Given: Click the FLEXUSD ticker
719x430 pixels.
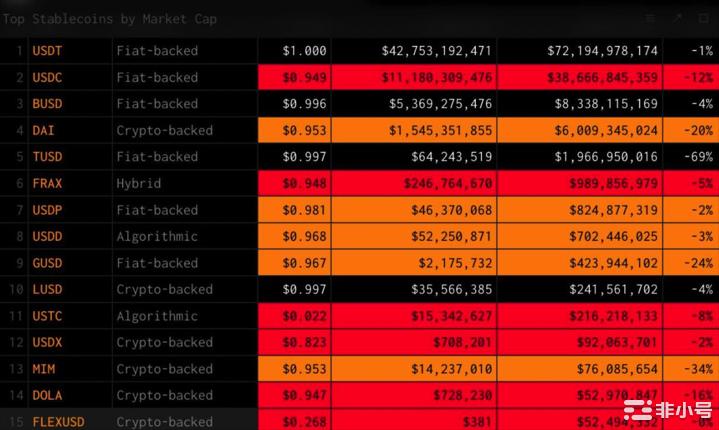Looking at the screenshot, I should pos(58,421).
